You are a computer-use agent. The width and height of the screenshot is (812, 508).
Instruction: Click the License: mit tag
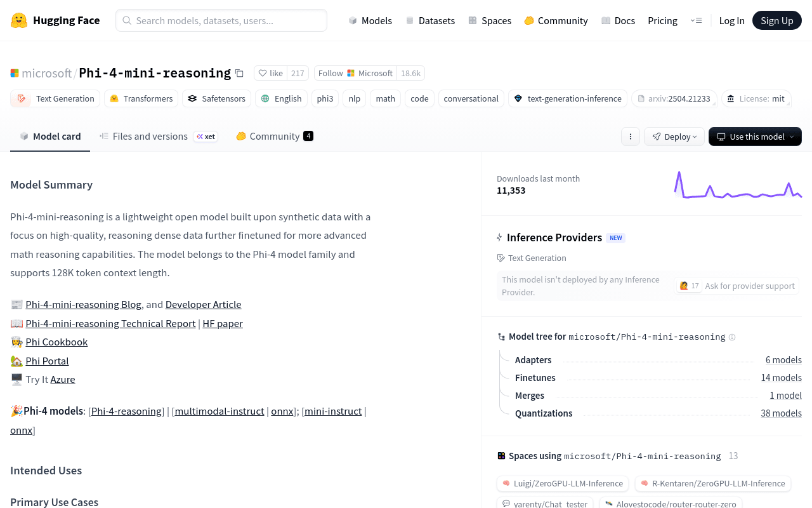pos(756,98)
